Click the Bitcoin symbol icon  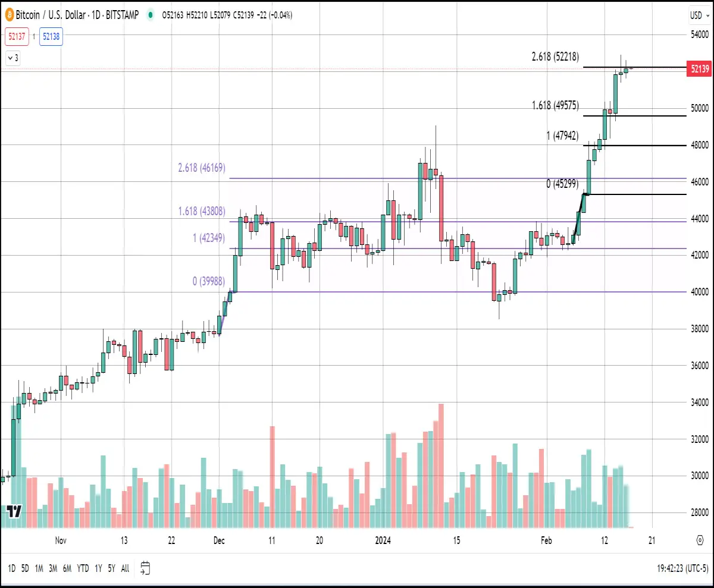8,15
